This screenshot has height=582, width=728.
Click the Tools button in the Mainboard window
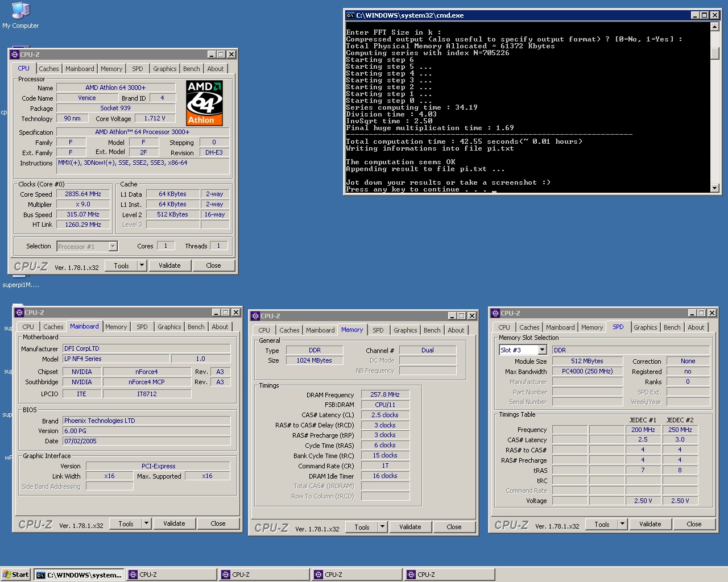click(126, 523)
